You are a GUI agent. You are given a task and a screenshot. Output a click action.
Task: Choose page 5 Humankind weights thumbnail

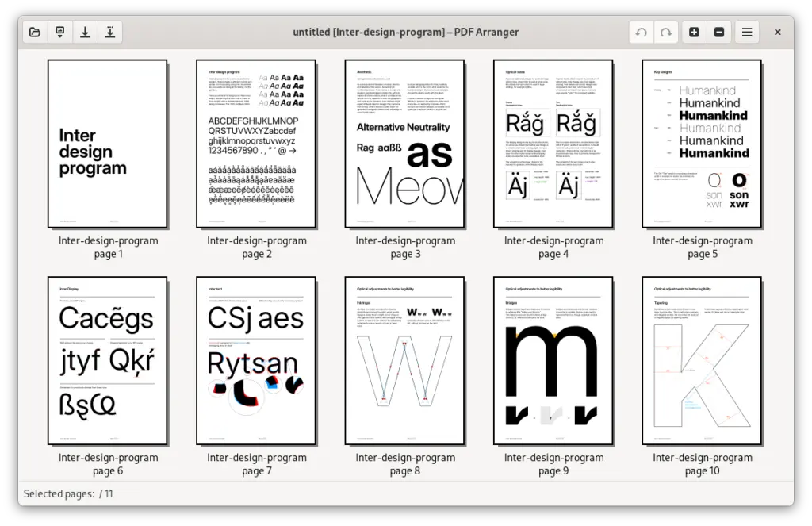[702, 144]
